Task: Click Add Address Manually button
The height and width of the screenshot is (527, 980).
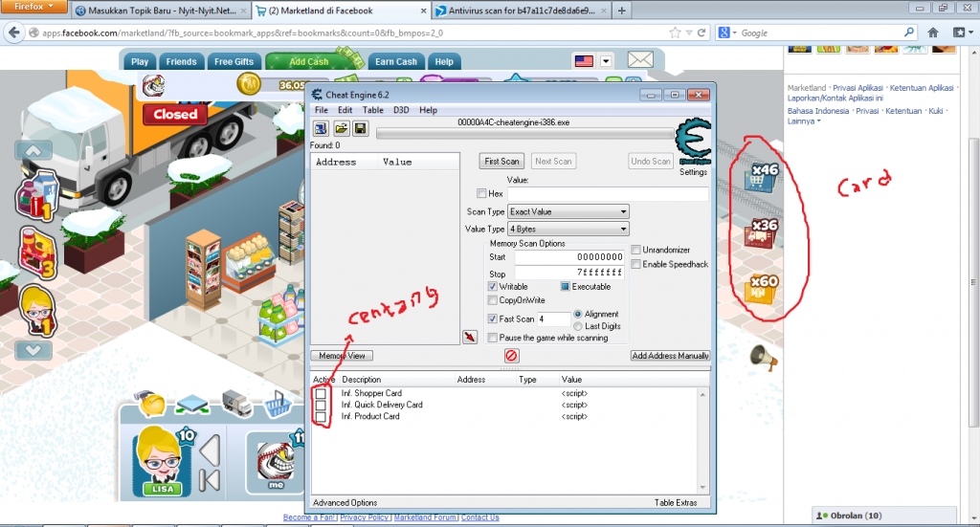Action: click(x=670, y=355)
